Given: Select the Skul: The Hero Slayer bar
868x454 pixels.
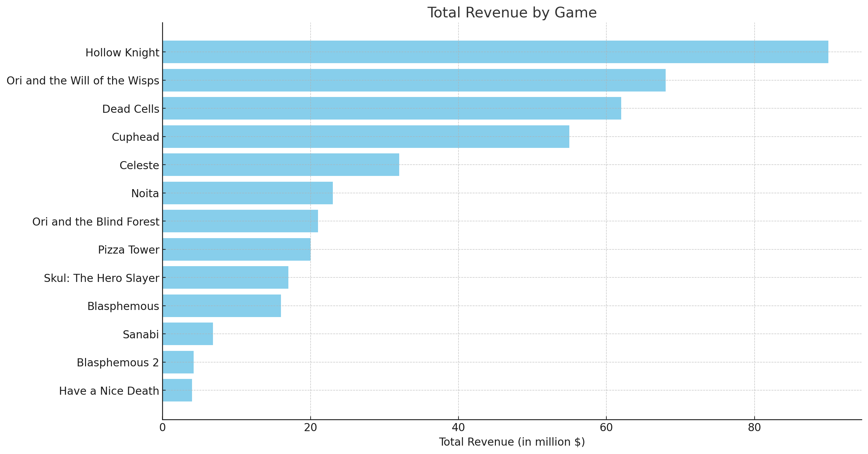Looking at the screenshot, I should tap(226, 277).
